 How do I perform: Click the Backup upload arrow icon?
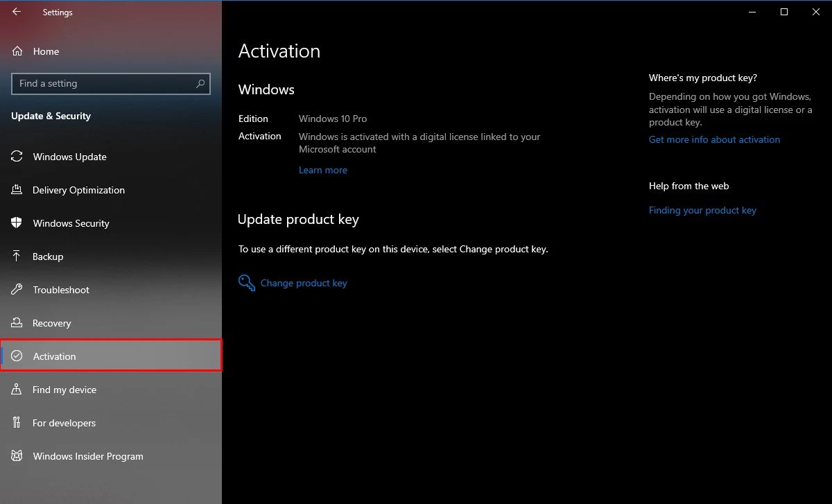17,257
